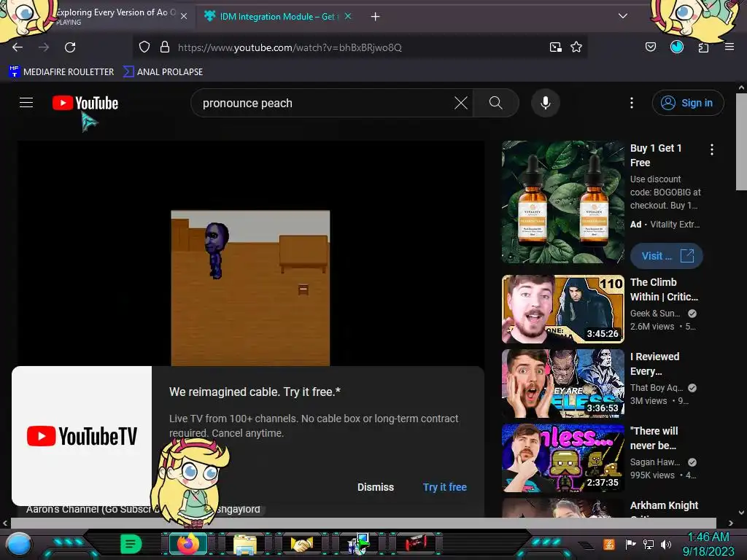Expand the list all tabs chevron
This screenshot has height=560, width=747.
tap(623, 16)
